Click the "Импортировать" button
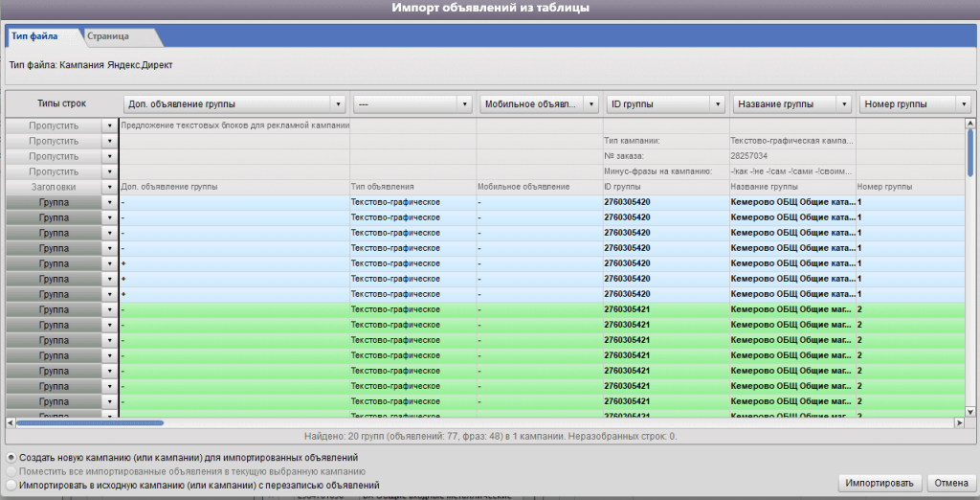Screen dimensions: 980x500 tap(881, 482)
